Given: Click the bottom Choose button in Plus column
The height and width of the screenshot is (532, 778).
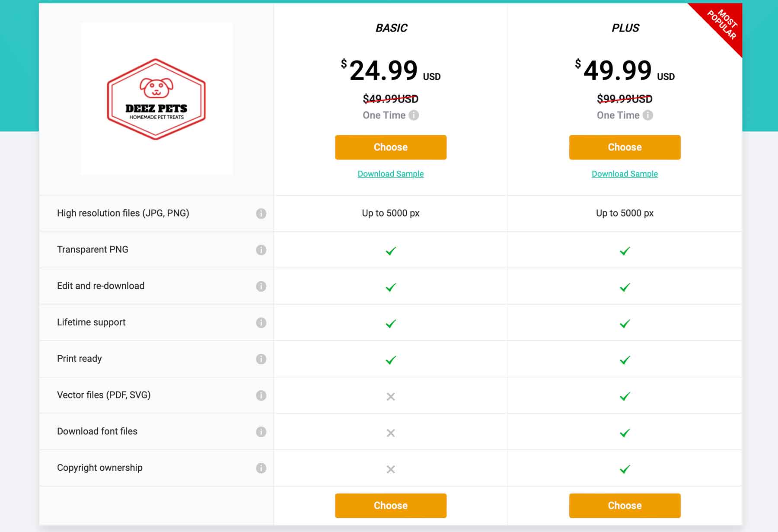Looking at the screenshot, I should click(x=625, y=505).
